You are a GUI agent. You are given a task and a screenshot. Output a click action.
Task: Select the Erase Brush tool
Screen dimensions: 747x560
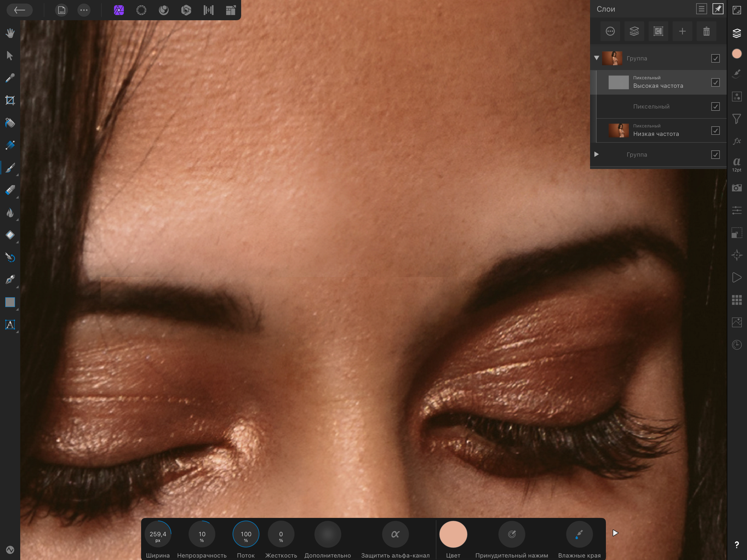click(x=10, y=190)
